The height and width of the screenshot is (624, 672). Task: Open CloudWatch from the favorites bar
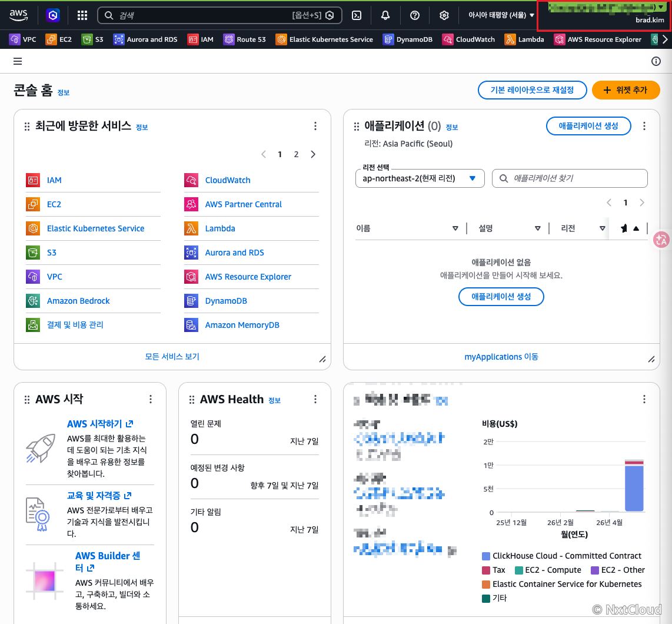[469, 39]
